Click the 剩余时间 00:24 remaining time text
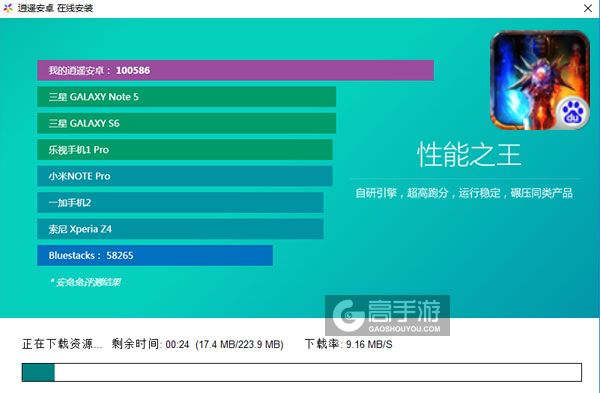 (150, 344)
